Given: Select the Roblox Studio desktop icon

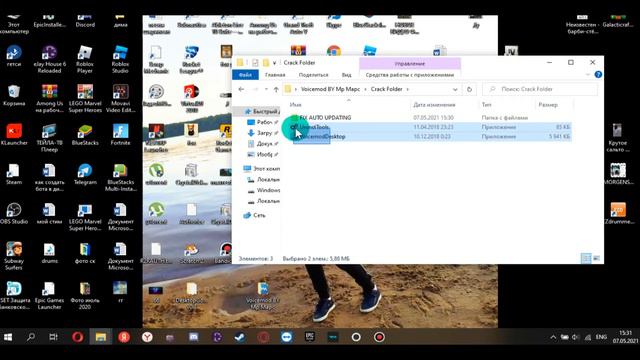Looking at the screenshot, I should tap(120, 59).
